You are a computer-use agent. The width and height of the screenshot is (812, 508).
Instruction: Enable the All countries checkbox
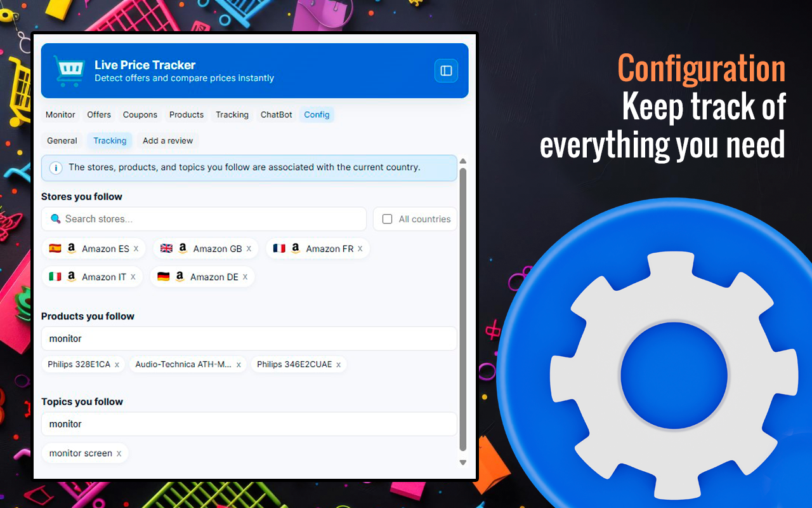[x=387, y=218]
